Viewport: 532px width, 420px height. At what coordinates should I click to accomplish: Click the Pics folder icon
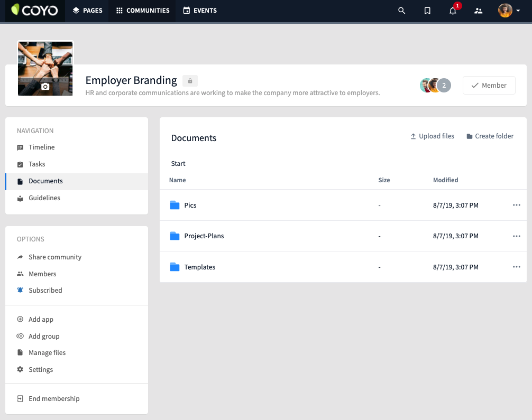175,205
